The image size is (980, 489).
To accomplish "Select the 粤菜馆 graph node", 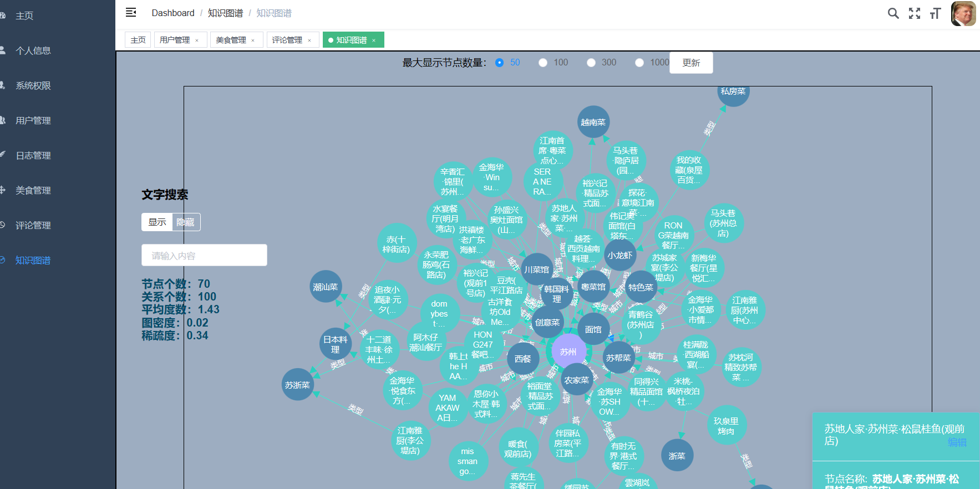I will 594,287.
